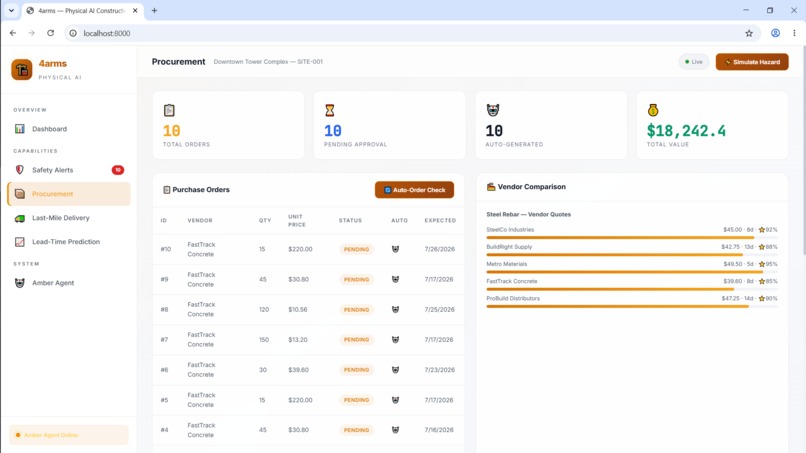
Task: Click the Total Value money bag icon
Action: 653,110
